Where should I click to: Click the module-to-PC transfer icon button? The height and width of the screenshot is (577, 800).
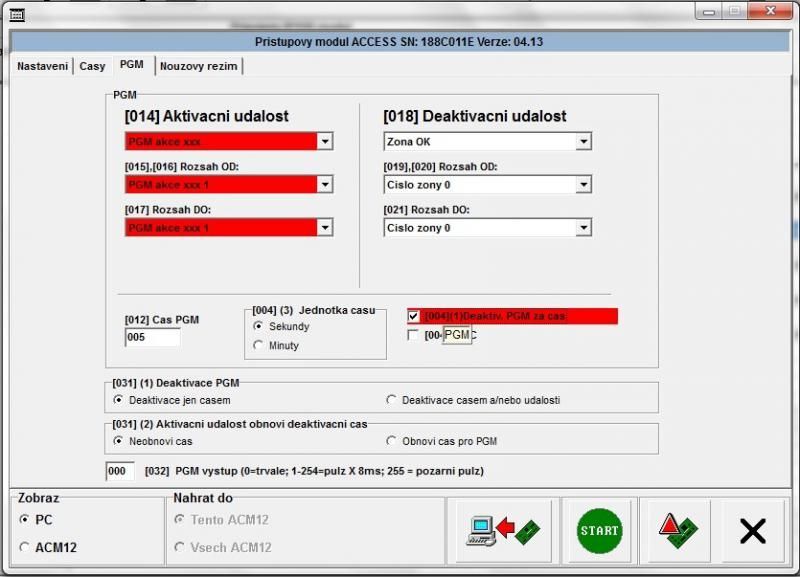click(x=501, y=531)
